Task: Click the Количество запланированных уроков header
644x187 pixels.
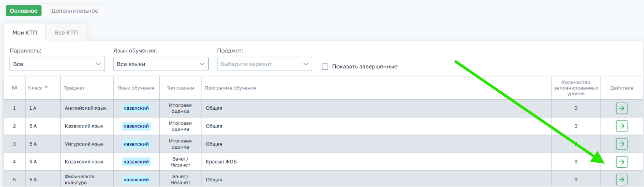Action: pyautogui.click(x=576, y=88)
